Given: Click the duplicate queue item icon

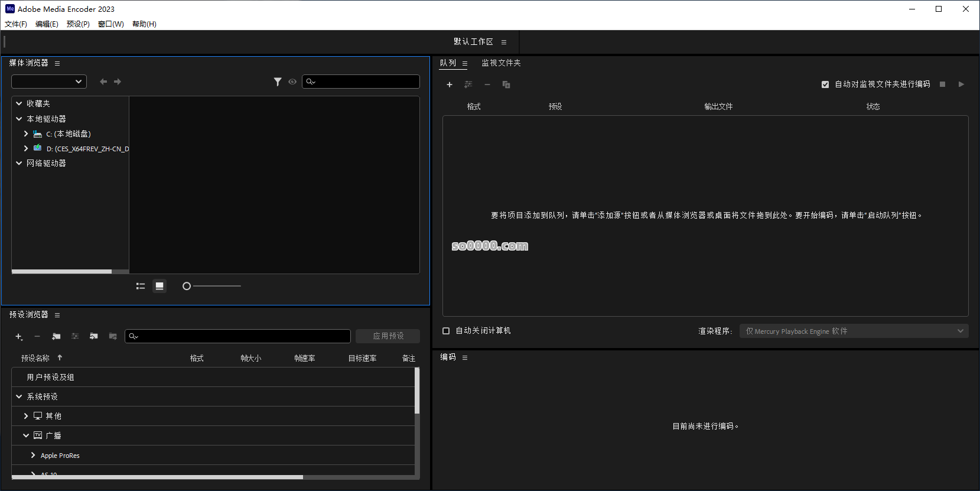Looking at the screenshot, I should coord(506,84).
